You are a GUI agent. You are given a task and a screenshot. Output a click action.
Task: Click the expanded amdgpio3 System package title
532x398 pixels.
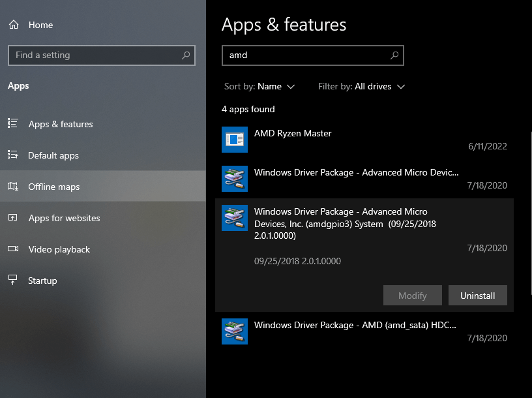345,223
